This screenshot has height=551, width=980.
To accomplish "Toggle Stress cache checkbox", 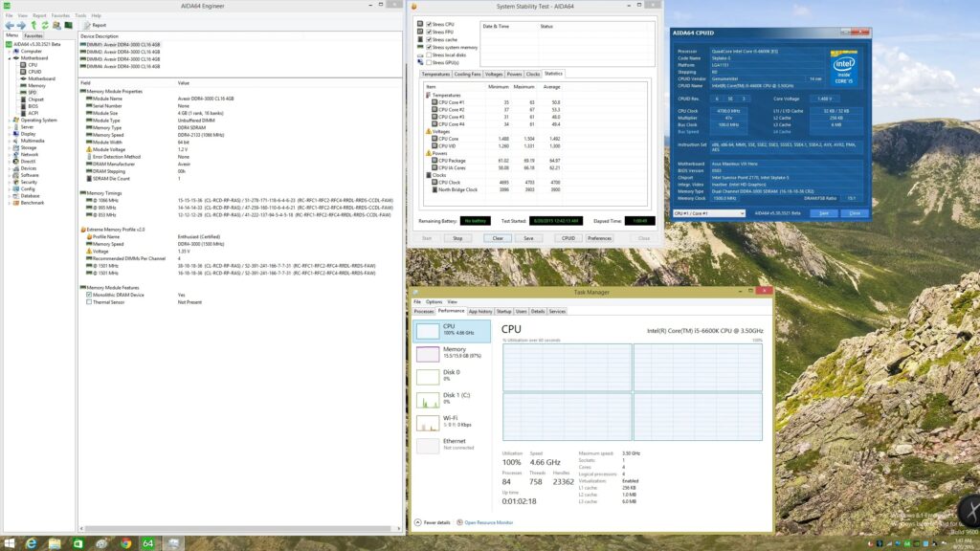I will pos(429,39).
